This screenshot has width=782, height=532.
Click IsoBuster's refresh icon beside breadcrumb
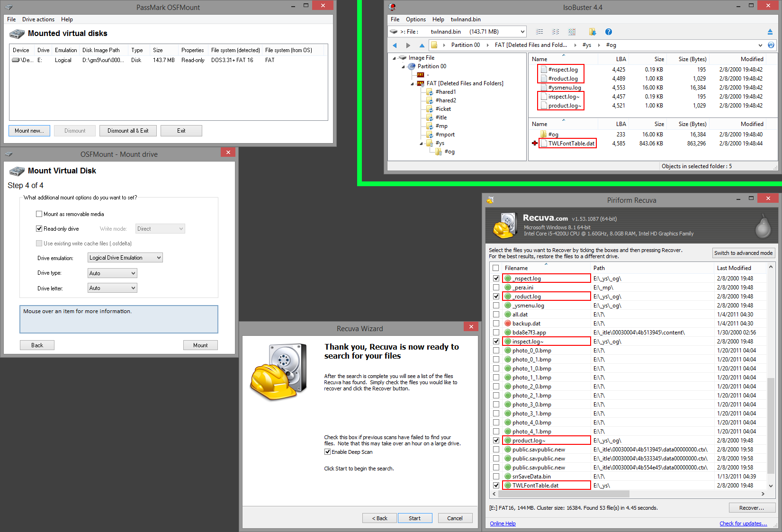[771, 45]
